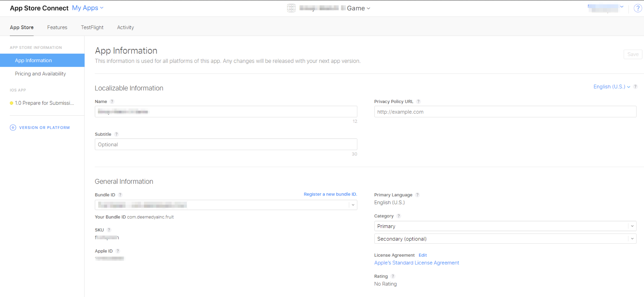
Task: Click Register a new bundle ID link
Action: 330,194
